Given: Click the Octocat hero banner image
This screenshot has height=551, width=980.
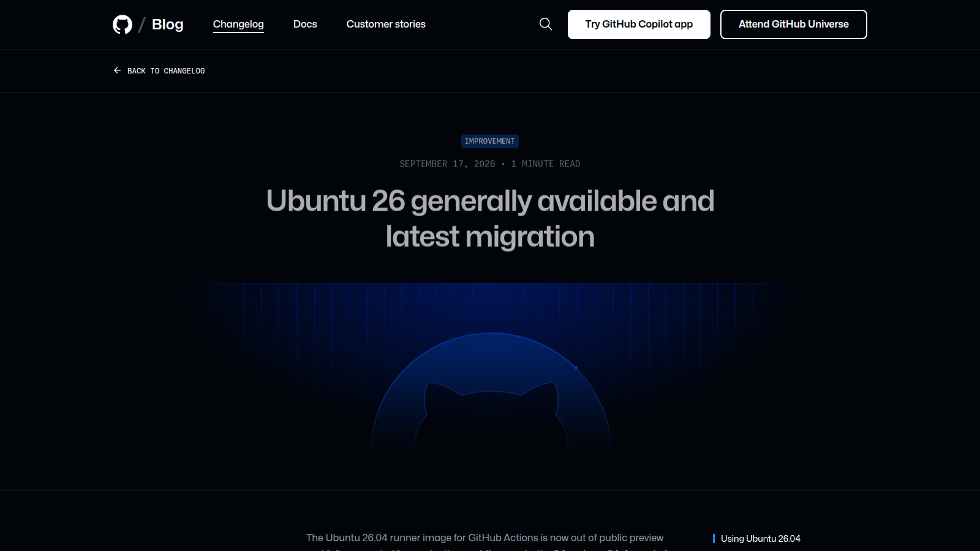Looking at the screenshot, I should (x=490, y=367).
